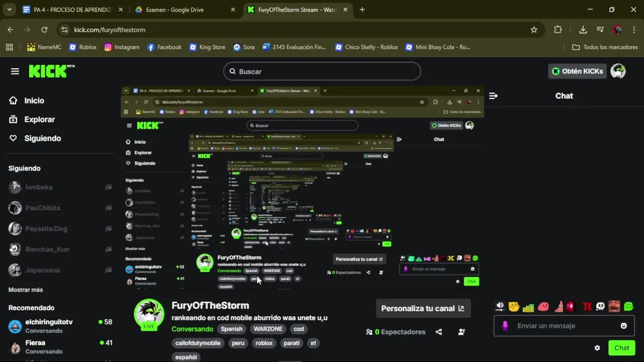Toggle notifications for iwobeka
The image size is (644, 362).
[108, 187]
